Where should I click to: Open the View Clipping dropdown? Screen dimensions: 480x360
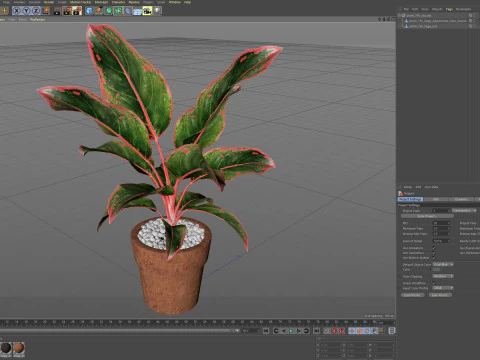443,276
